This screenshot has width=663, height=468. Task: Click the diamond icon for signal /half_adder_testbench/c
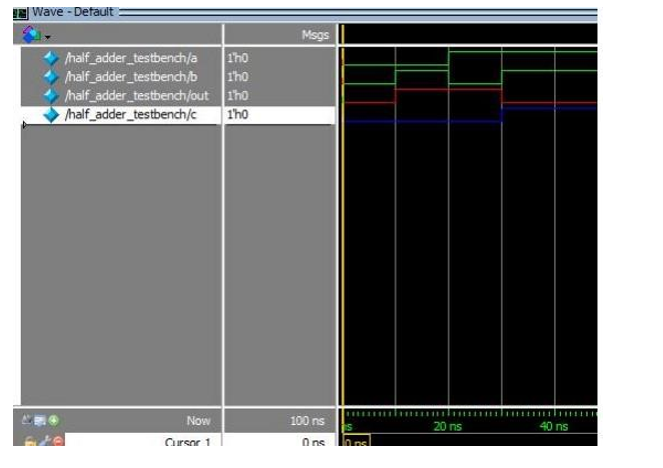(51, 115)
